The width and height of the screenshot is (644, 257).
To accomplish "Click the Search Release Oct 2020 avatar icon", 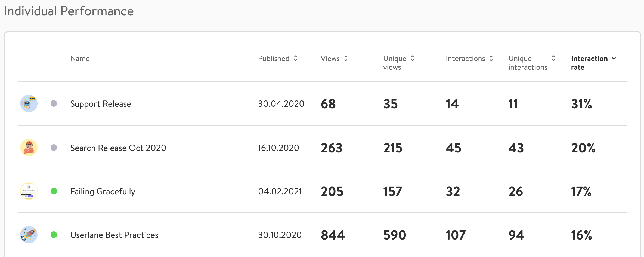I will 29,148.
